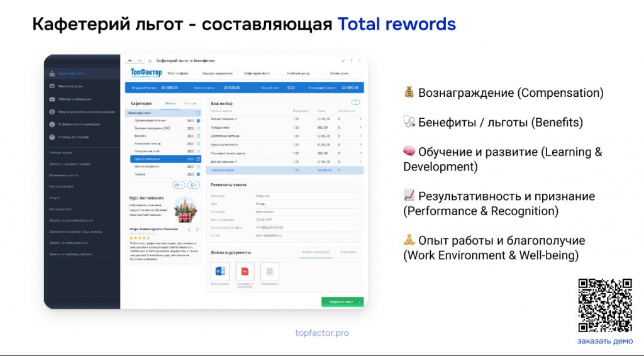Toggle checkbox for Туризм benefit
Screen dimensions: 644x356
pyautogui.click(x=198, y=174)
